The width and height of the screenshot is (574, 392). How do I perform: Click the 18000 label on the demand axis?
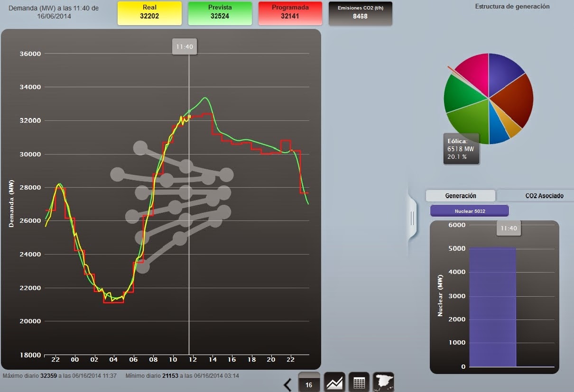(30, 355)
